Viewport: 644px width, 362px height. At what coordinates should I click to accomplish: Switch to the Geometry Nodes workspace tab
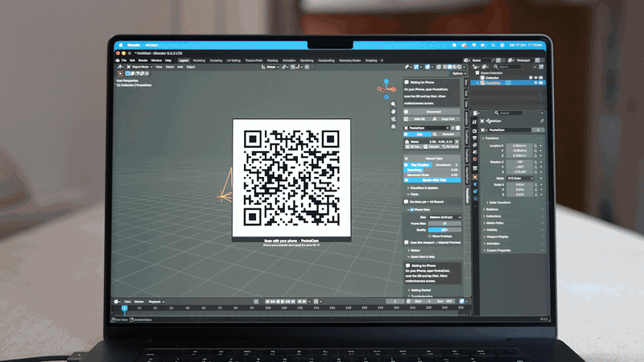350,60
